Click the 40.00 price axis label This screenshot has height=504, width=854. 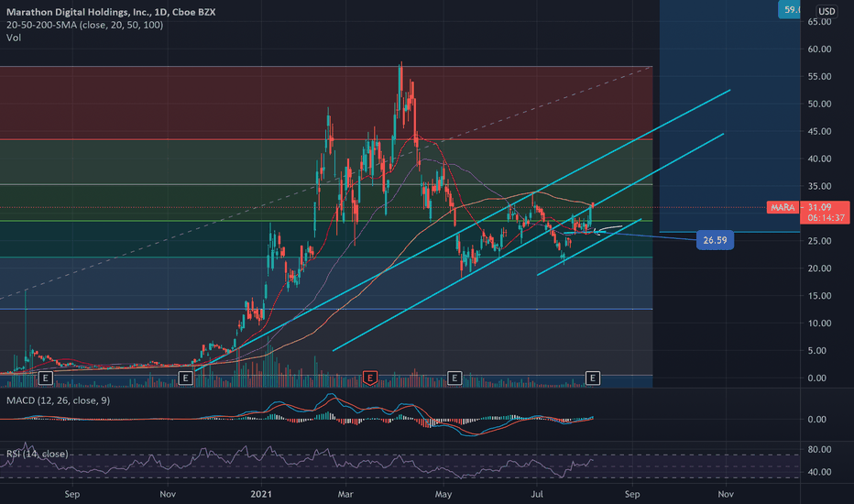[819, 159]
